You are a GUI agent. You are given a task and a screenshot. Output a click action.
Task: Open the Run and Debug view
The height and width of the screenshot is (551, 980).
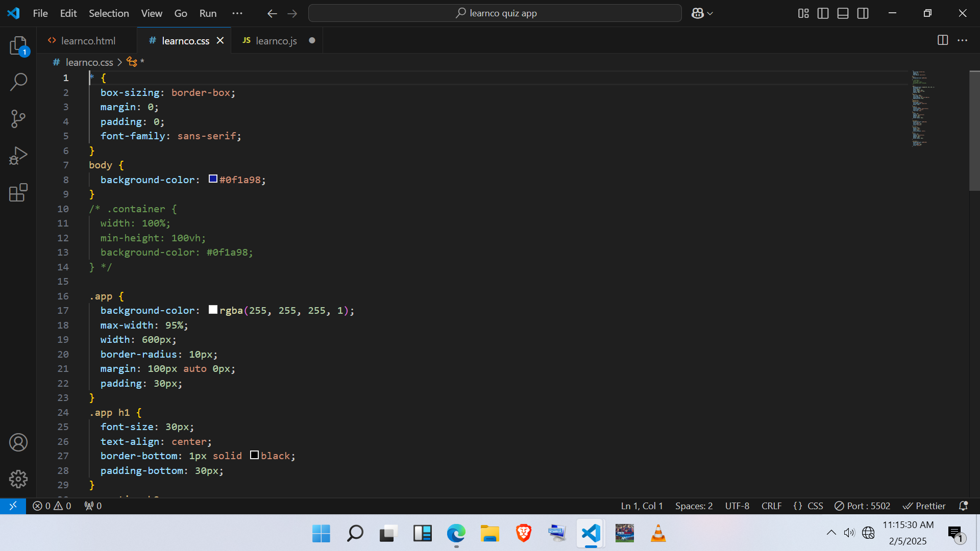tap(18, 156)
